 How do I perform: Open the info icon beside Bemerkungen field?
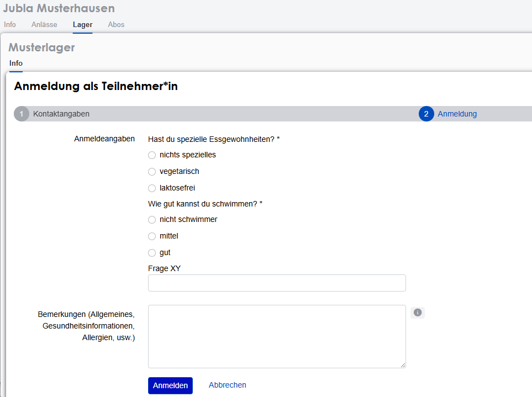[417, 313]
